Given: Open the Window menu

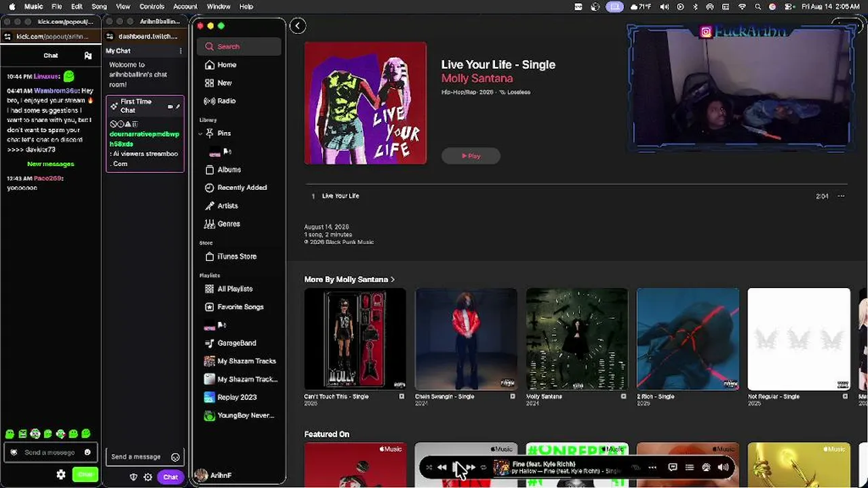Looking at the screenshot, I should coord(218,7).
